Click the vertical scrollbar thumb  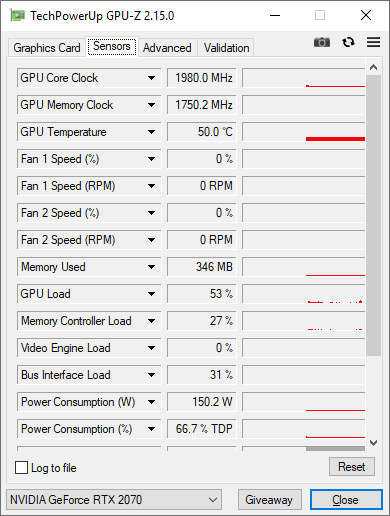[373, 215]
